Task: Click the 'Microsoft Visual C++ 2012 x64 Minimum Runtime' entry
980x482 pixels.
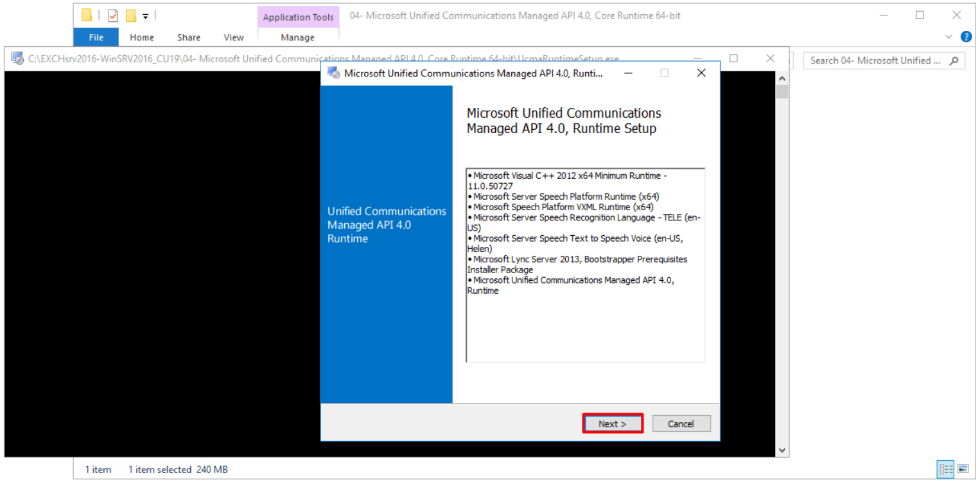Action: click(x=567, y=181)
